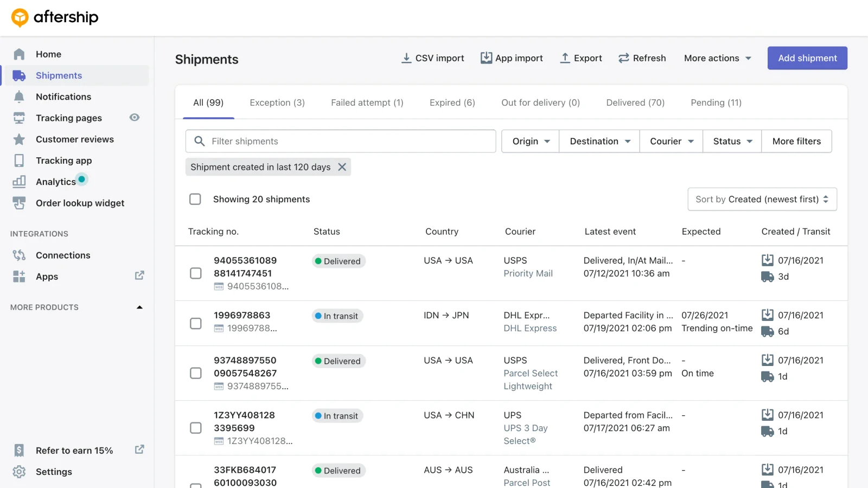Select checkbox for shipment 1Z3YY408128
868x488 pixels.
[x=196, y=428]
